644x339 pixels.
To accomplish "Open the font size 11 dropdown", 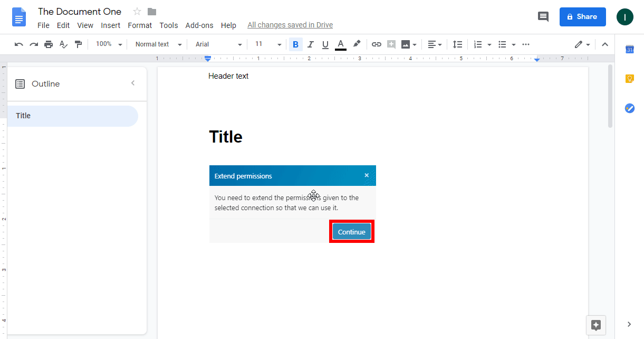I will (x=267, y=44).
